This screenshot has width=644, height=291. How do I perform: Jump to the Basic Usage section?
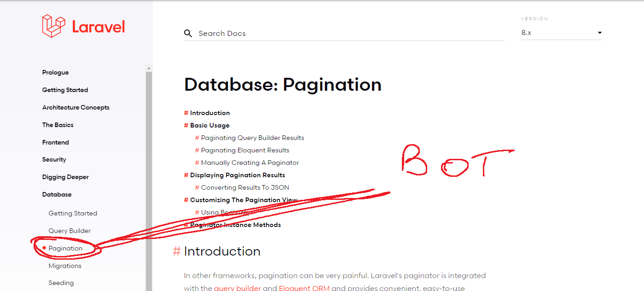tap(209, 125)
